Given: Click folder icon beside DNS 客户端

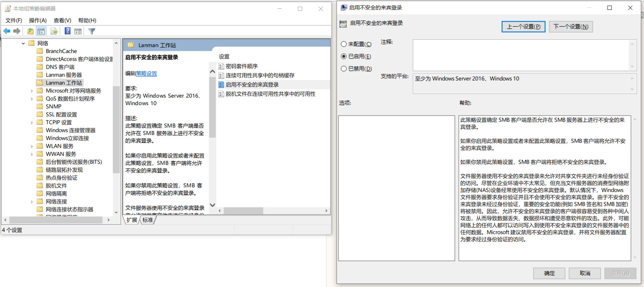Looking at the screenshot, I should click(40, 67).
